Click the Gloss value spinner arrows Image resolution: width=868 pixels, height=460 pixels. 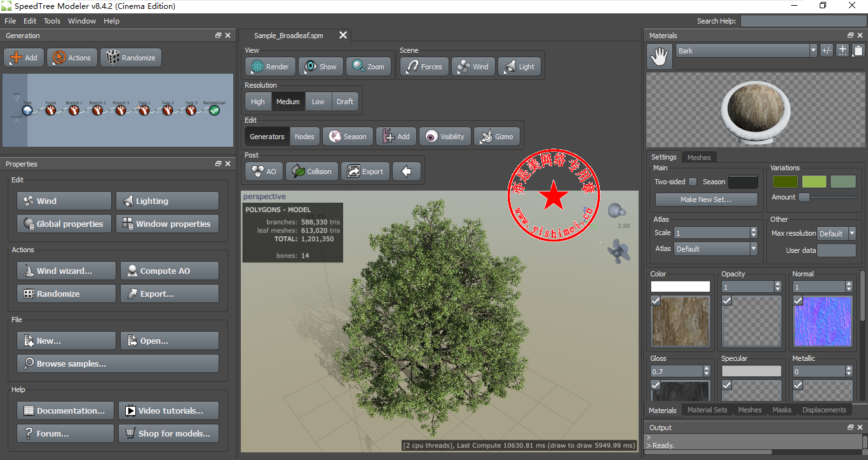707,371
